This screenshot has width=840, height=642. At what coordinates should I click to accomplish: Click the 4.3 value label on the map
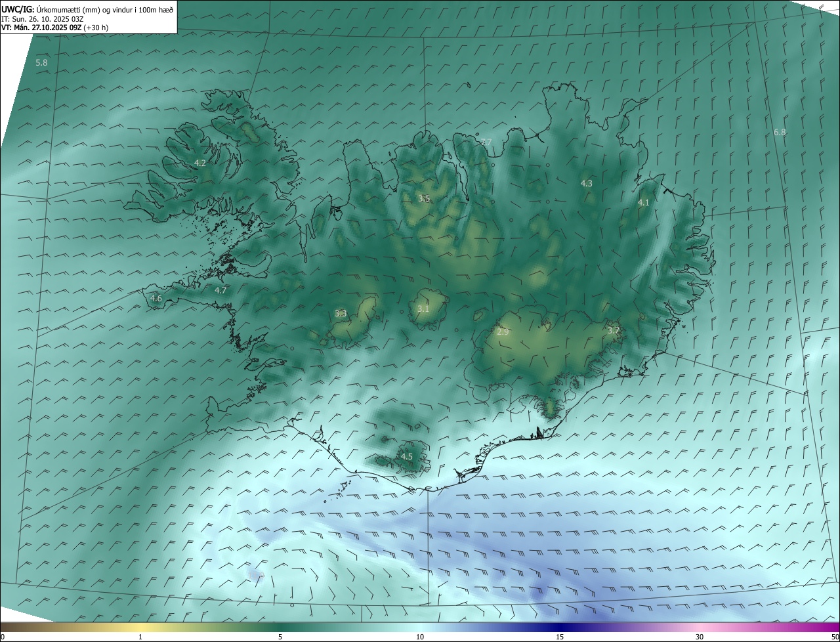tap(587, 183)
